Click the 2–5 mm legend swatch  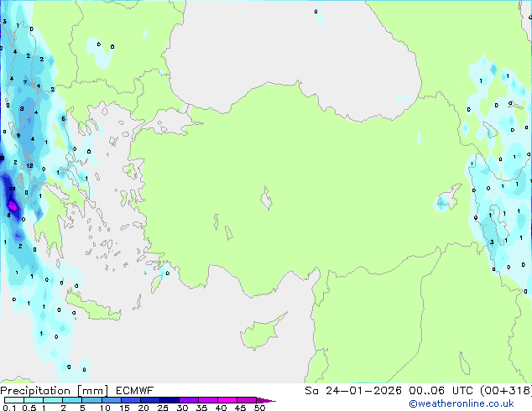coord(72,400)
